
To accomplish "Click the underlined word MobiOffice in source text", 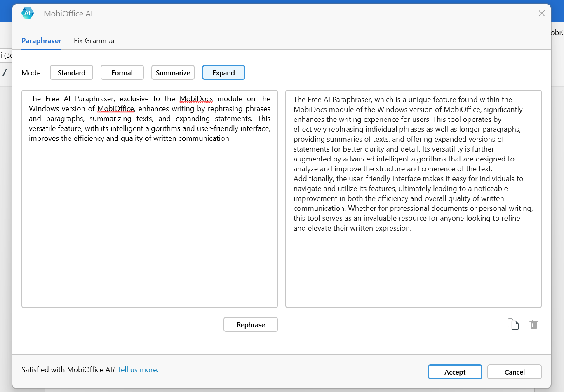I will (115, 109).
